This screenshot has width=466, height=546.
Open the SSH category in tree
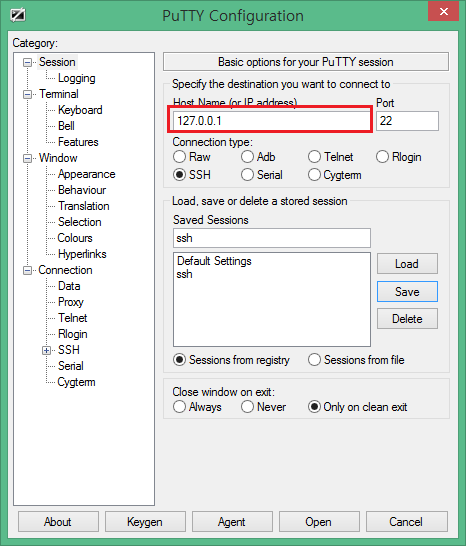coord(69,350)
